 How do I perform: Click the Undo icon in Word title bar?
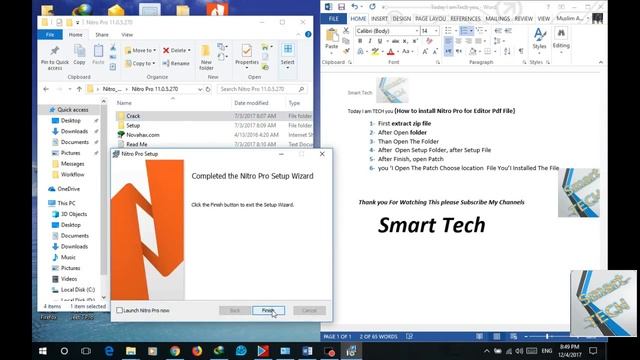tap(354, 7)
